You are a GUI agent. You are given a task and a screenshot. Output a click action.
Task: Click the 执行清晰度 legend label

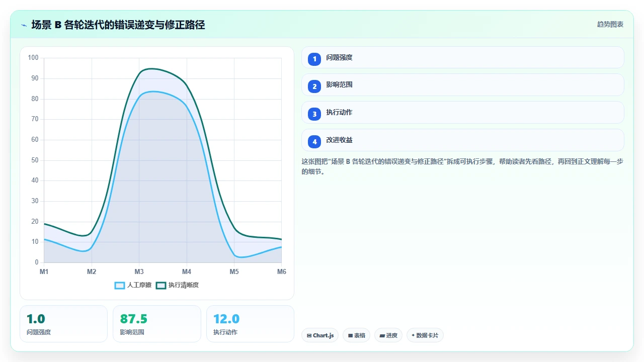pyautogui.click(x=184, y=285)
